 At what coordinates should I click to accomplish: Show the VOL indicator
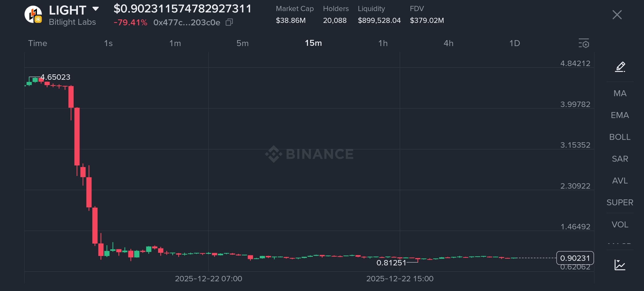pos(620,224)
